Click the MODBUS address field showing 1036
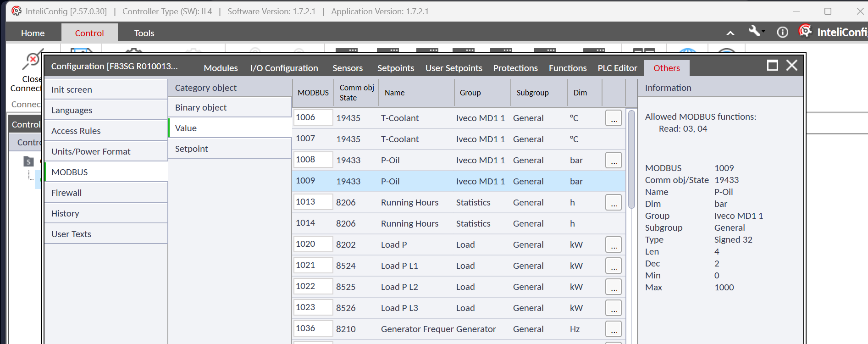 [313, 328]
